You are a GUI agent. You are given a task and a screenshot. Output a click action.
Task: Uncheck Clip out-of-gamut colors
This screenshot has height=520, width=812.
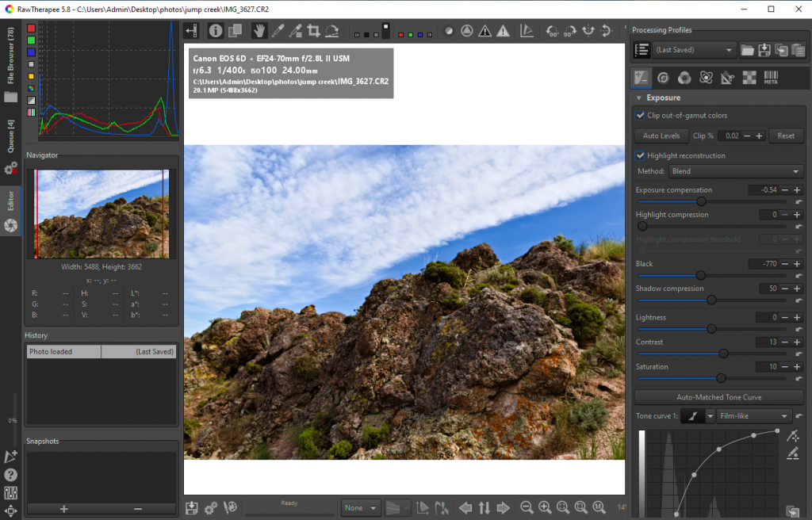(641, 116)
